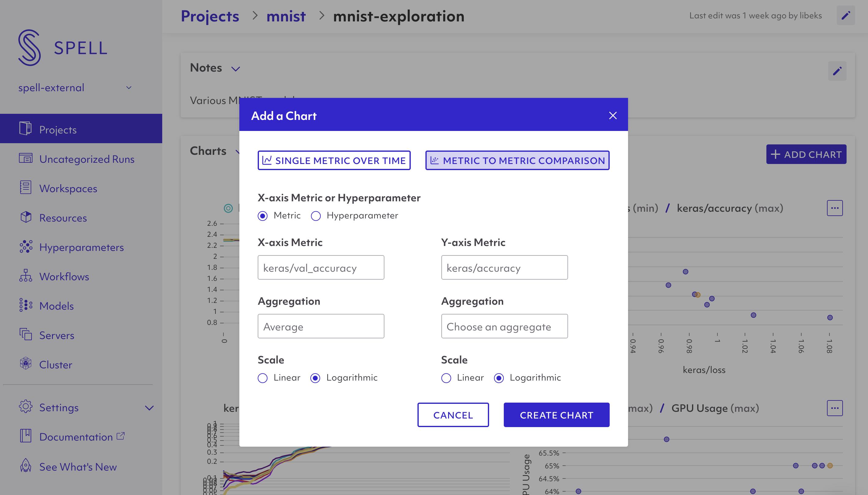Open Projects via its sidebar icon
This screenshot has height=495, width=868.
tap(25, 128)
